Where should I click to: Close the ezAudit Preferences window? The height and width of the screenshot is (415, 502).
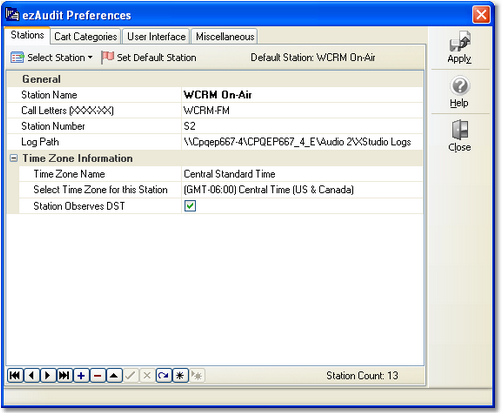pos(481,15)
